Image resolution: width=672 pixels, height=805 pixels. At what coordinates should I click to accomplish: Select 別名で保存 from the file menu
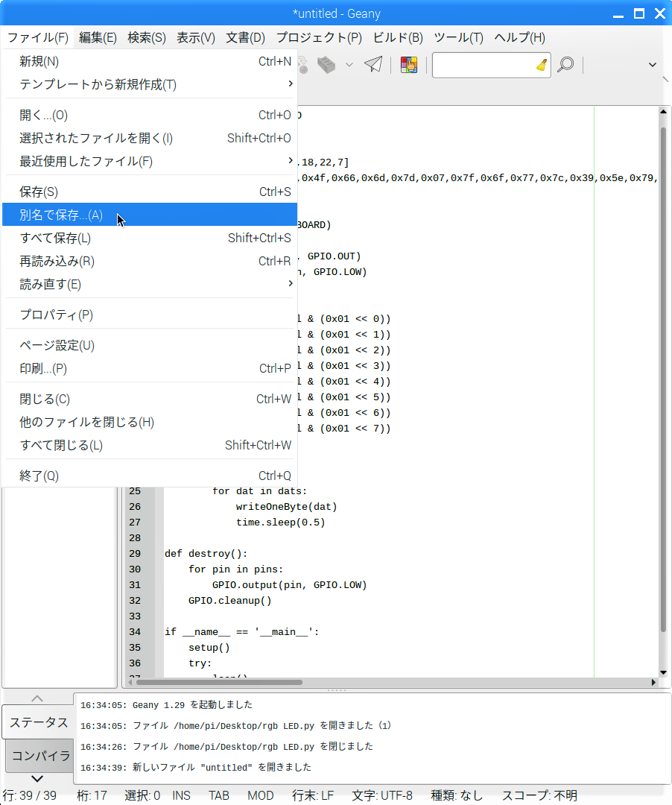(x=61, y=215)
